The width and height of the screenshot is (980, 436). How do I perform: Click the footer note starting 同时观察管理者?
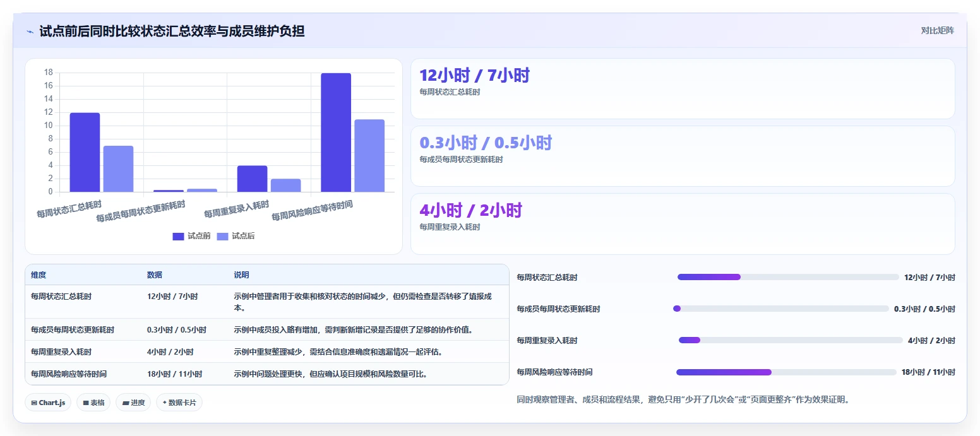pos(683,399)
